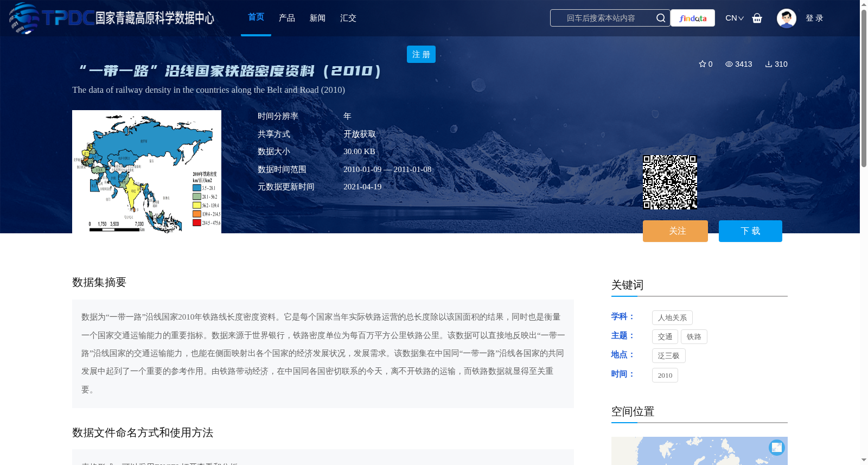Click the 2010 time tag
The height and width of the screenshot is (465, 868).
pyautogui.click(x=665, y=375)
